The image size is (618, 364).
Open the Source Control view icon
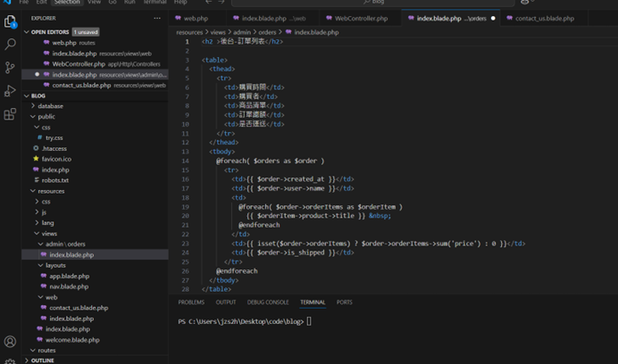point(10,68)
